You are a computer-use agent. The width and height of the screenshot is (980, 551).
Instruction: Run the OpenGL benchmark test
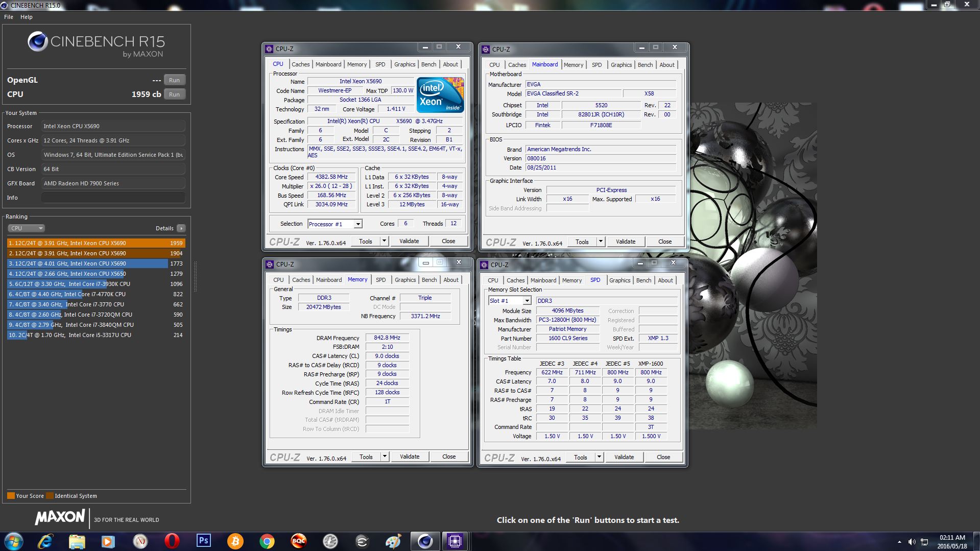[x=174, y=80]
